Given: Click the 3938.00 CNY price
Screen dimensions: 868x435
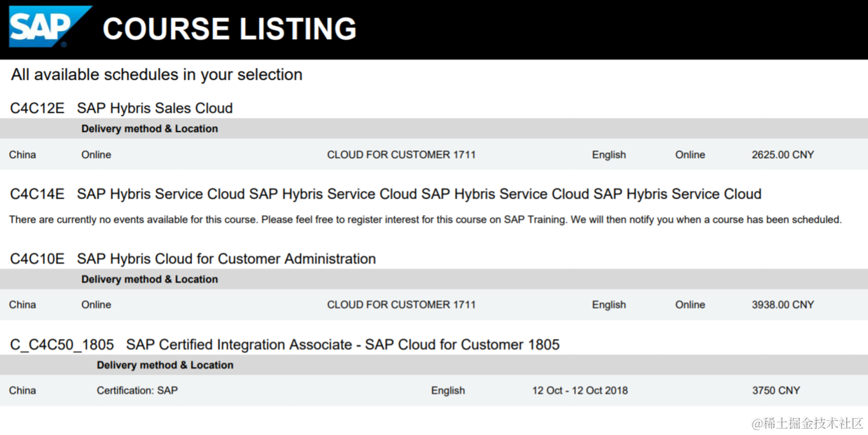Looking at the screenshot, I should (783, 305).
